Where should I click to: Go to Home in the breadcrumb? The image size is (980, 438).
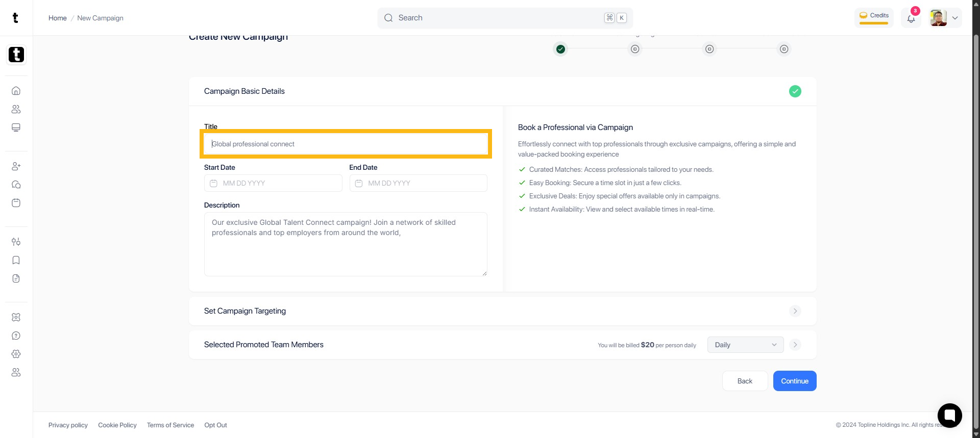click(x=58, y=18)
